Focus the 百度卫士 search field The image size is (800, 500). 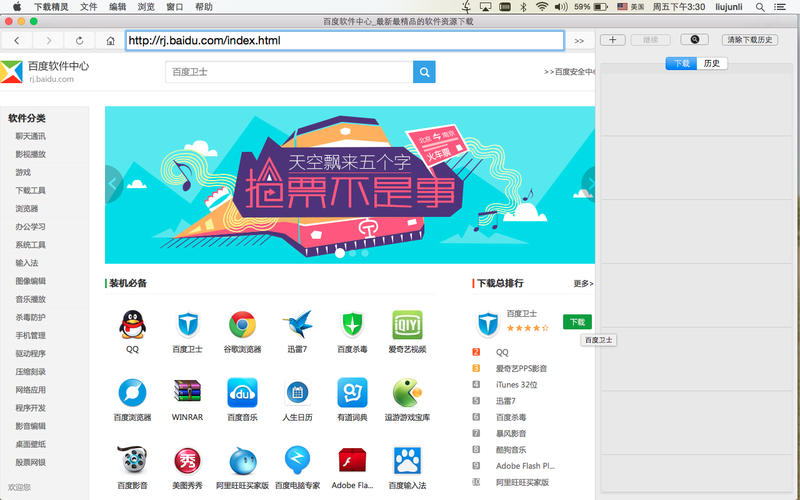(289, 72)
